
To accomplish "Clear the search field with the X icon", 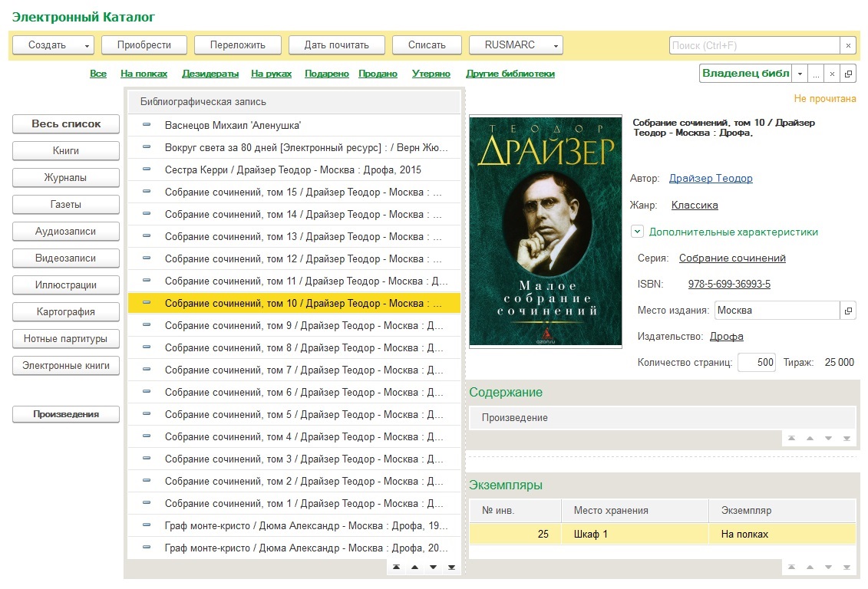I will click(848, 45).
